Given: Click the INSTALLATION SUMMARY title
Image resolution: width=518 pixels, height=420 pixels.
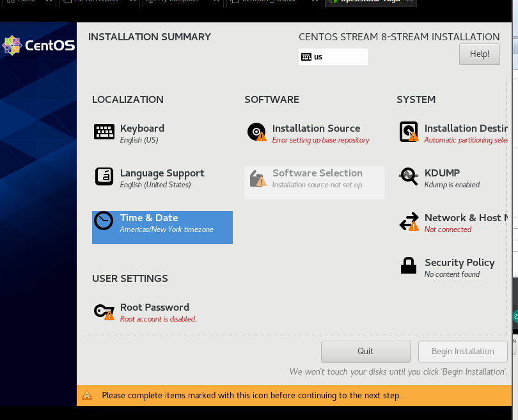Looking at the screenshot, I should pyautogui.click(x=149, y=36).
